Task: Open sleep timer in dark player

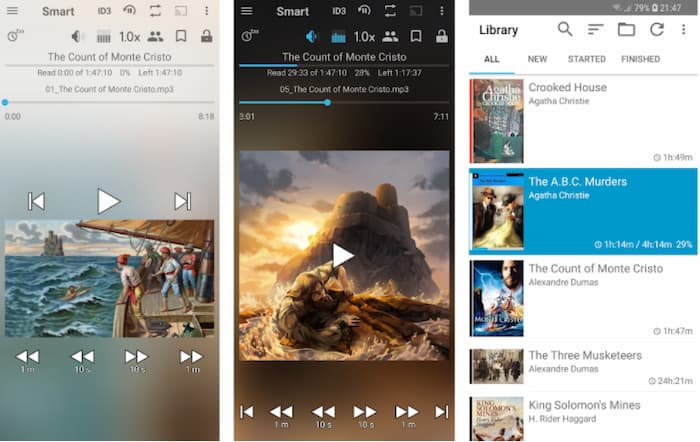Action: pyautogui.click(x=250, y=36)
